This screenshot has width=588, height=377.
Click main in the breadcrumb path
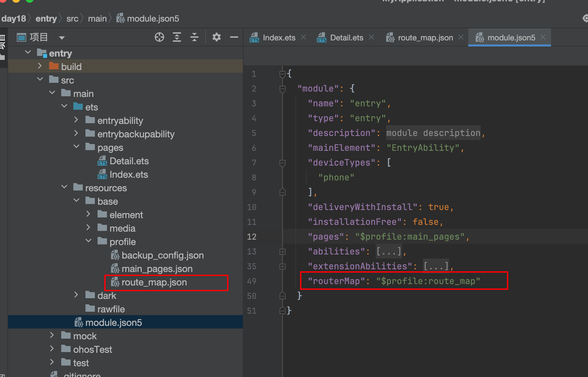coord(97,19)
